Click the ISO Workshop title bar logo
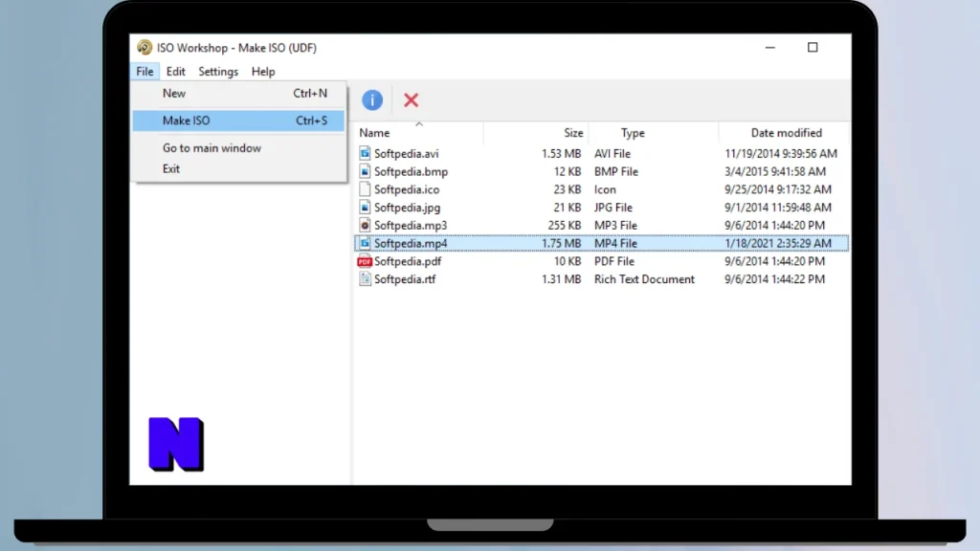The width and height of the screenshot is (980, 551). 145,48
